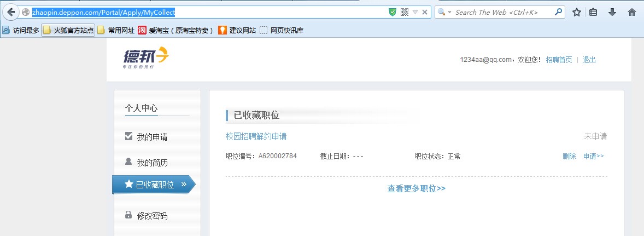Screen dimensions: 644x236
Task: Click 查看更多职位>> link
Action: click(416, 189)
